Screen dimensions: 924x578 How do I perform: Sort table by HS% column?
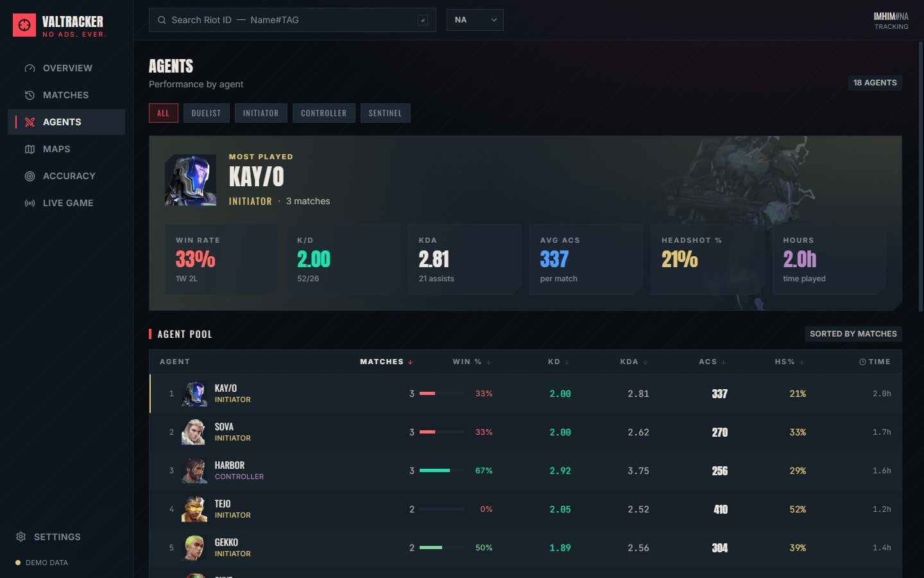click(789, 362)
